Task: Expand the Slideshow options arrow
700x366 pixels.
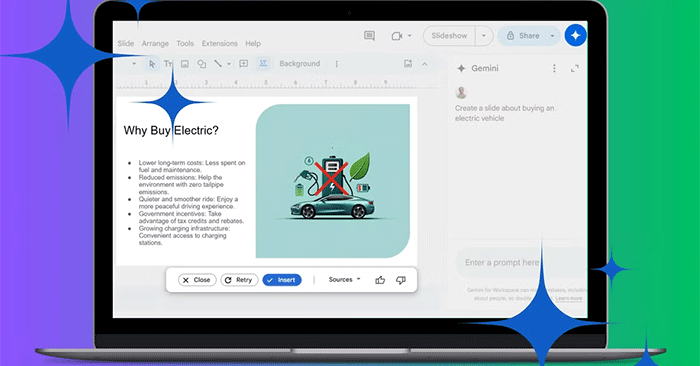Action: 484,36
